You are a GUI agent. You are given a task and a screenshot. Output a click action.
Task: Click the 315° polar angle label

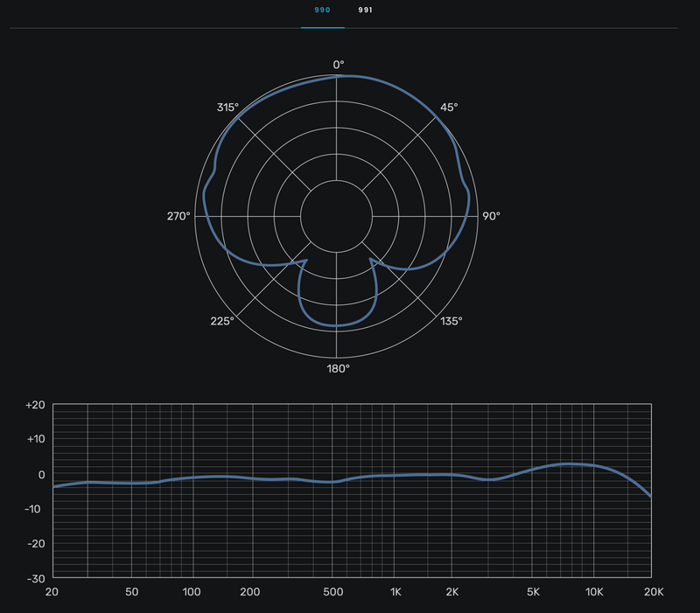(227, 108)
